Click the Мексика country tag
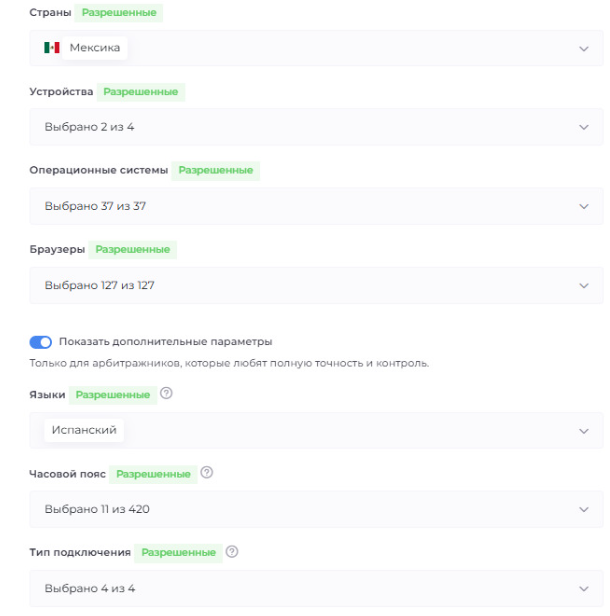 click(95, 48)
